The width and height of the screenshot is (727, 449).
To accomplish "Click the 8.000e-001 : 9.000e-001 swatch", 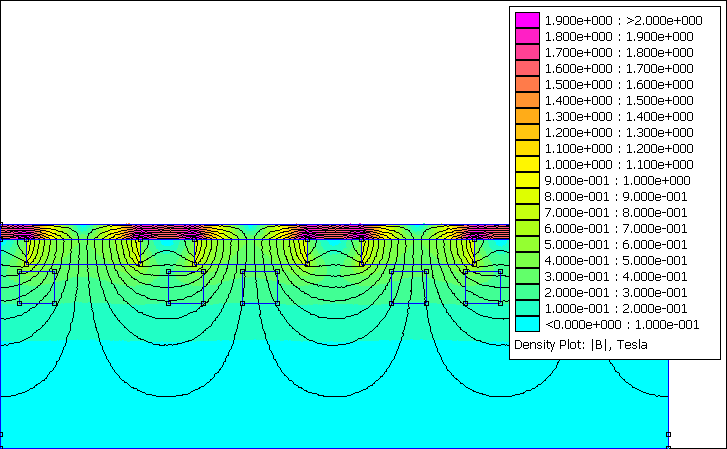I will tap(527, 196).
